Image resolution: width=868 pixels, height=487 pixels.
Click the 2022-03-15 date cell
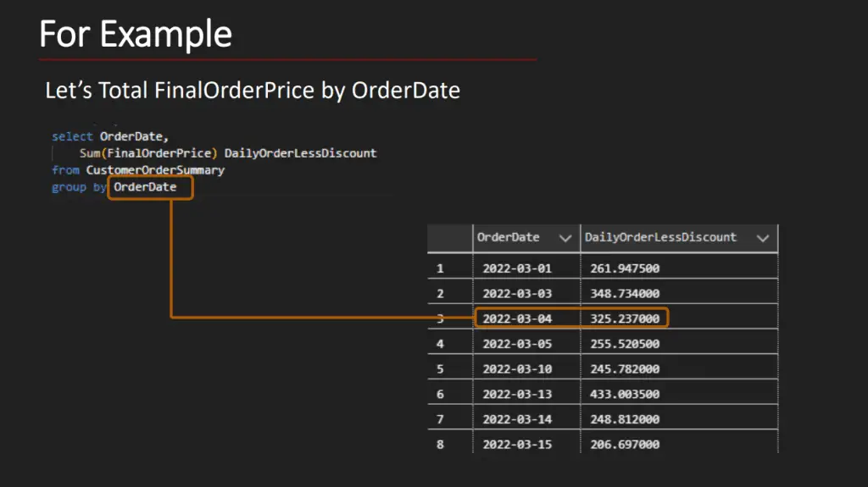[x=517, y=445]
